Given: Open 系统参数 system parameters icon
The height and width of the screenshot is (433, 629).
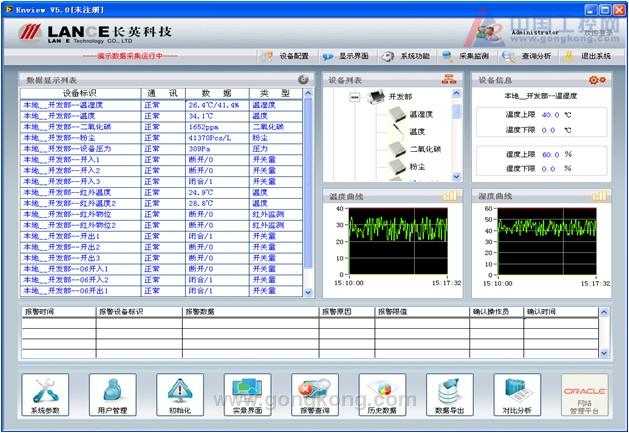Looking at the screenshot, I should (46, 396).
